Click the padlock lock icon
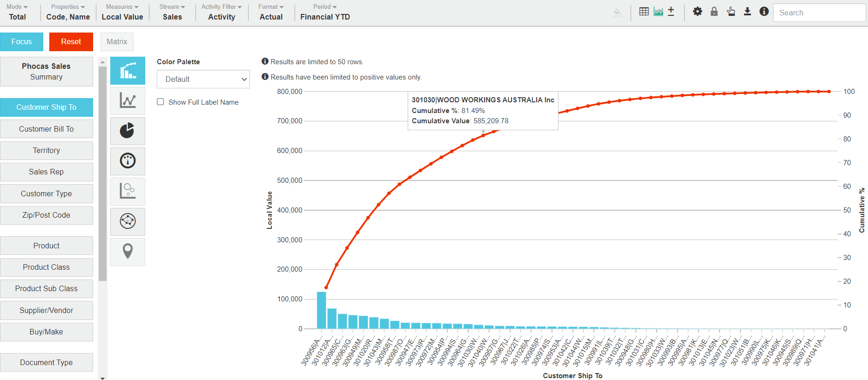Viewport: 868px width, 380px height. tap(714, 12)
